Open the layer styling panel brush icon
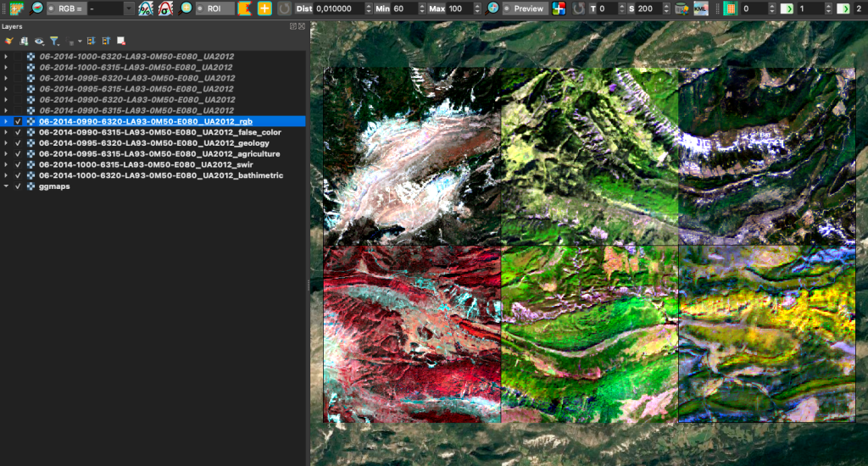 8,41
